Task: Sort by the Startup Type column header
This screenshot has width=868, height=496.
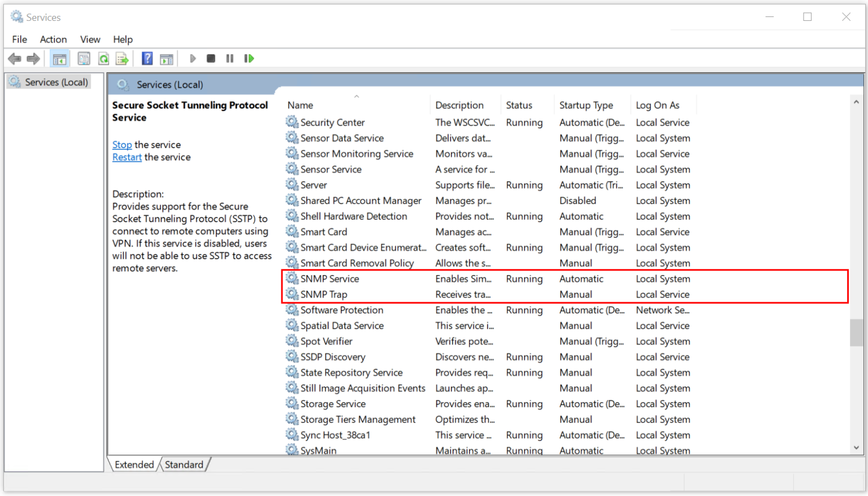Action: click(586, 105)
